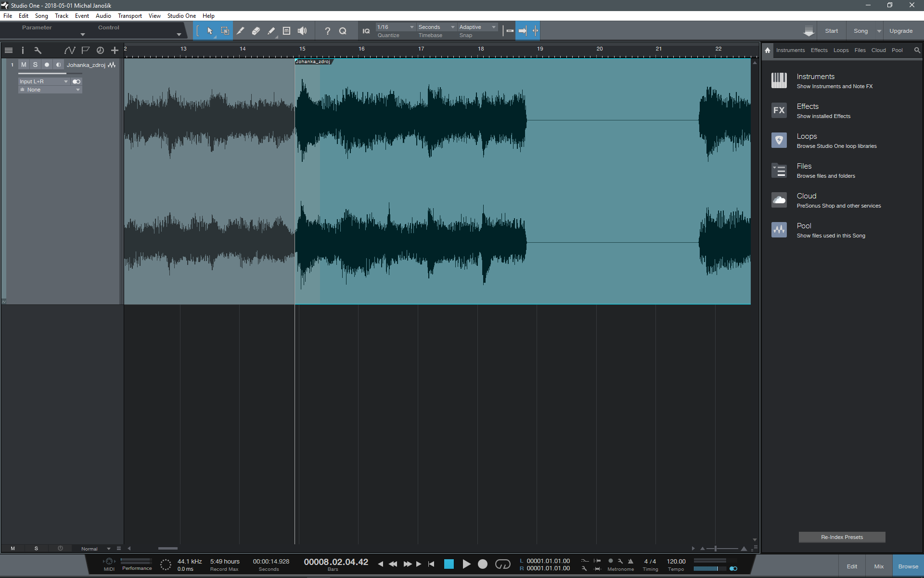Select the Split tool
The height and width of the screenshot is (578, 924).
pyautogui.click(x=241, y=31)
